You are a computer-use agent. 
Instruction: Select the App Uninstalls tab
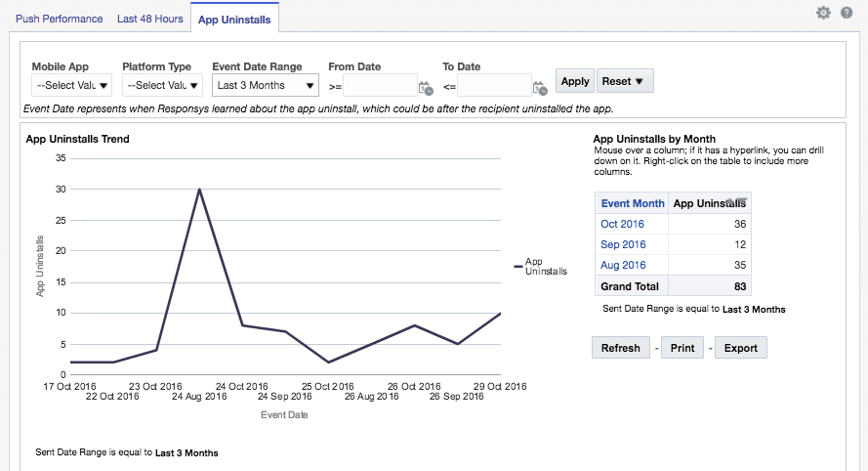(234, 19)
